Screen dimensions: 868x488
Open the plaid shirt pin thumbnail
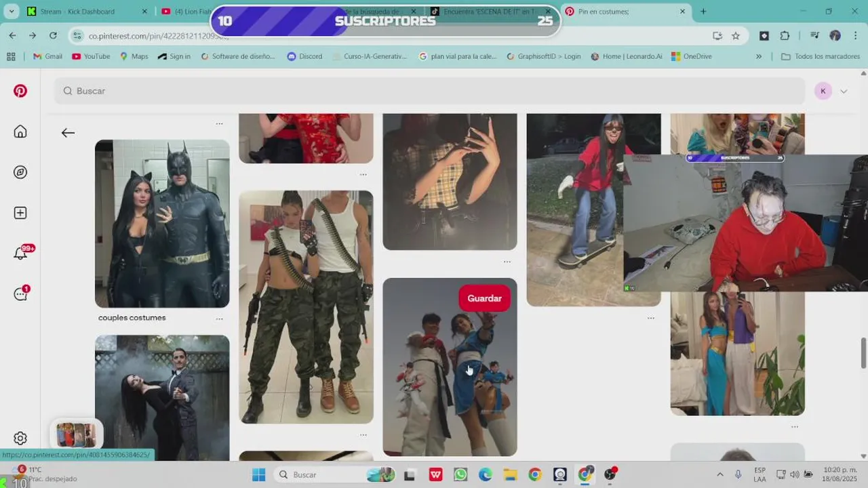[450, 182]
